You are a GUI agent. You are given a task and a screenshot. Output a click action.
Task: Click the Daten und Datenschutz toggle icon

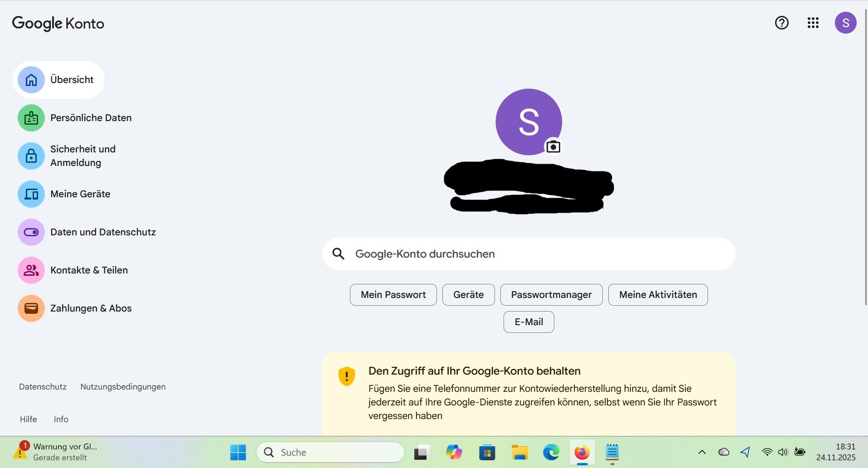pyautogui.click(x=31, y=232)
